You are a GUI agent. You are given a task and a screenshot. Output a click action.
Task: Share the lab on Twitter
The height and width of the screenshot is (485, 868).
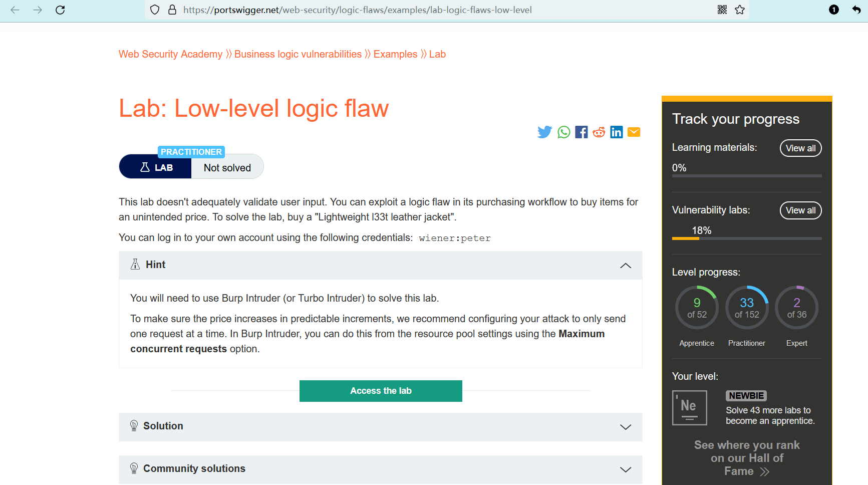pyautogui.click(x=544, y=132)
